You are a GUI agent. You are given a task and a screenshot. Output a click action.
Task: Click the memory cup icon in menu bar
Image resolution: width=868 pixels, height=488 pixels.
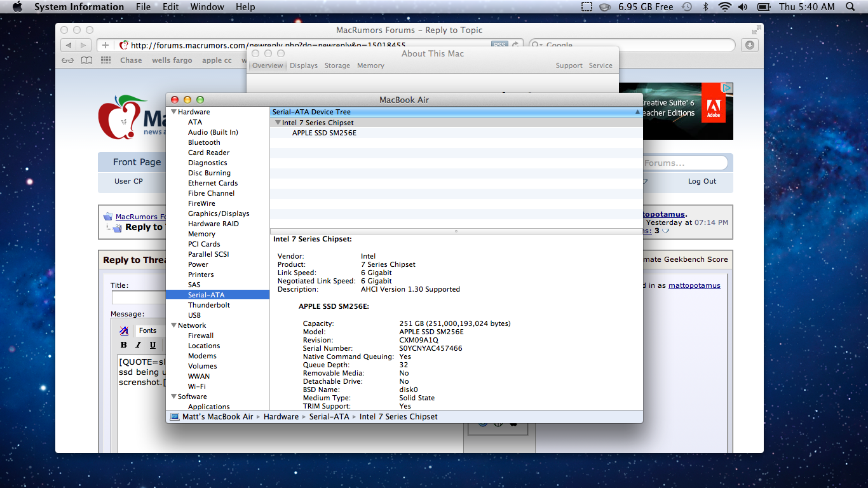tap(606, 7)
